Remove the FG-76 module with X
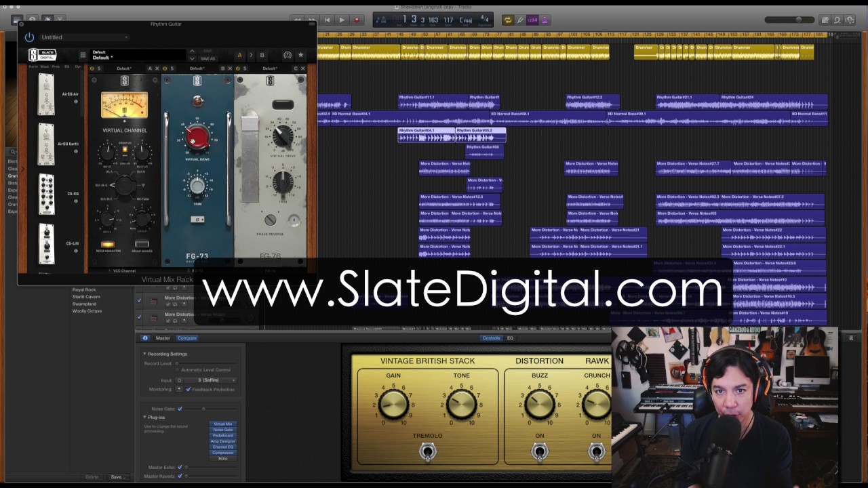 302,68
